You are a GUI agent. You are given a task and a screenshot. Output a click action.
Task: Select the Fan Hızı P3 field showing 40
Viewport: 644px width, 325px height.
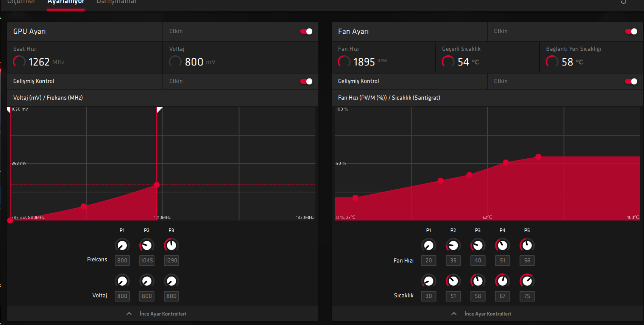tap(478, 261)
